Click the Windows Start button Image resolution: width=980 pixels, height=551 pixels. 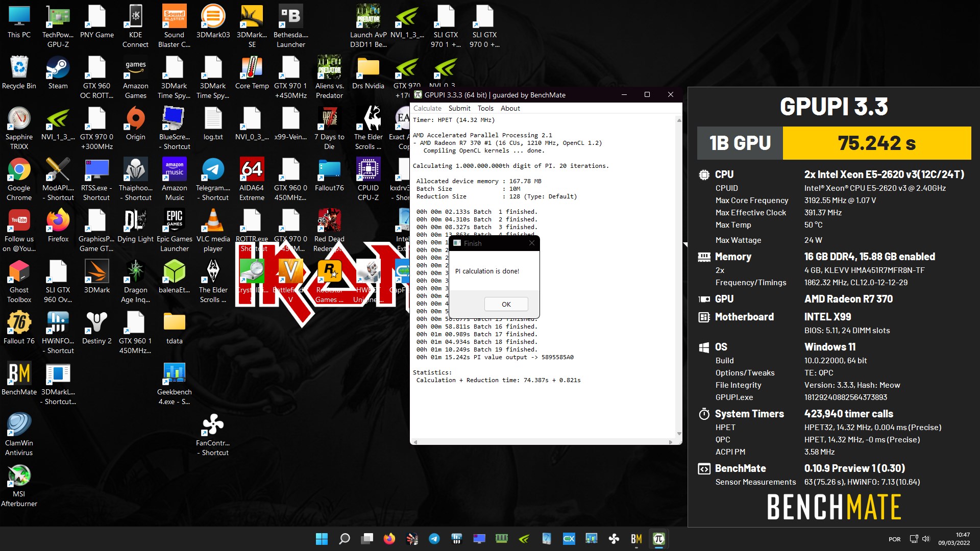coord(322,539)
